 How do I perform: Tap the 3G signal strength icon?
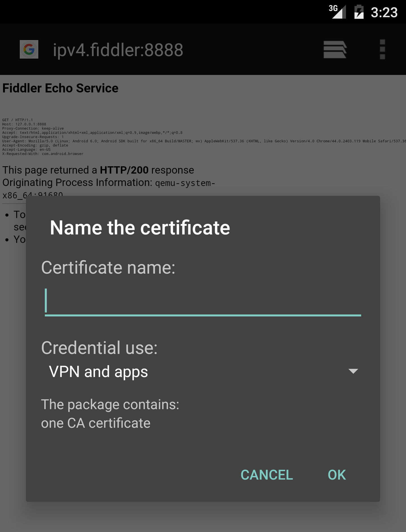coord(337,12)
